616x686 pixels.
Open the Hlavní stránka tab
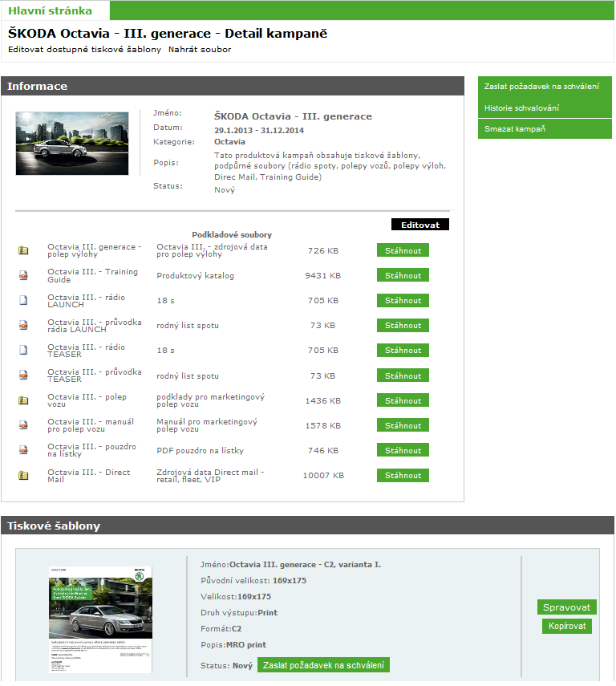[50, 10]
